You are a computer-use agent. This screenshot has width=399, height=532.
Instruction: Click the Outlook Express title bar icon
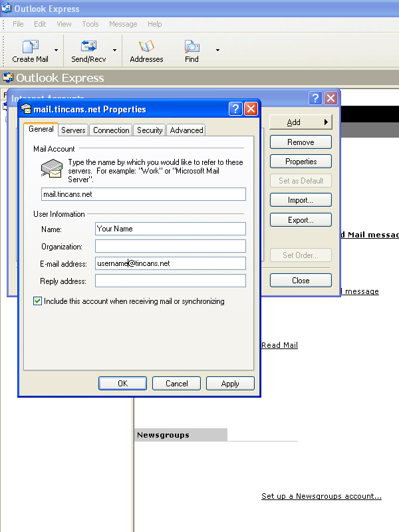tap(6, 8)
